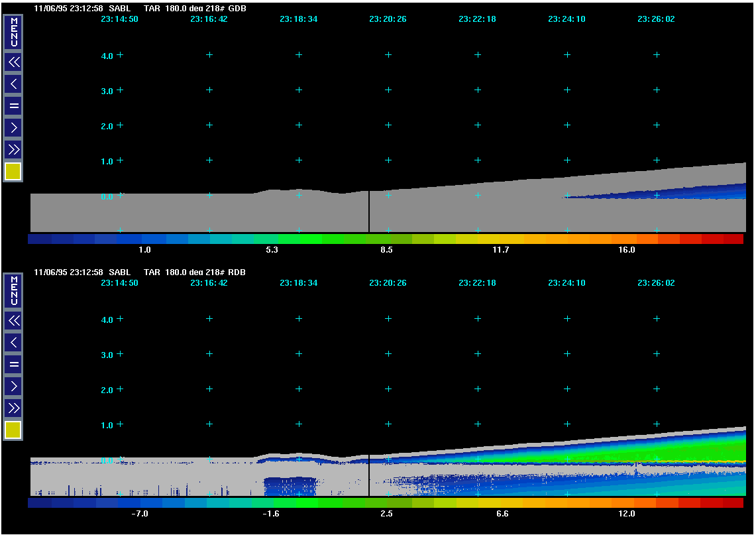The width and height of the screenshot is (756, 537).
Task: Click the double-left arrow in the bottom panel
Action: [x=13, y=321]
